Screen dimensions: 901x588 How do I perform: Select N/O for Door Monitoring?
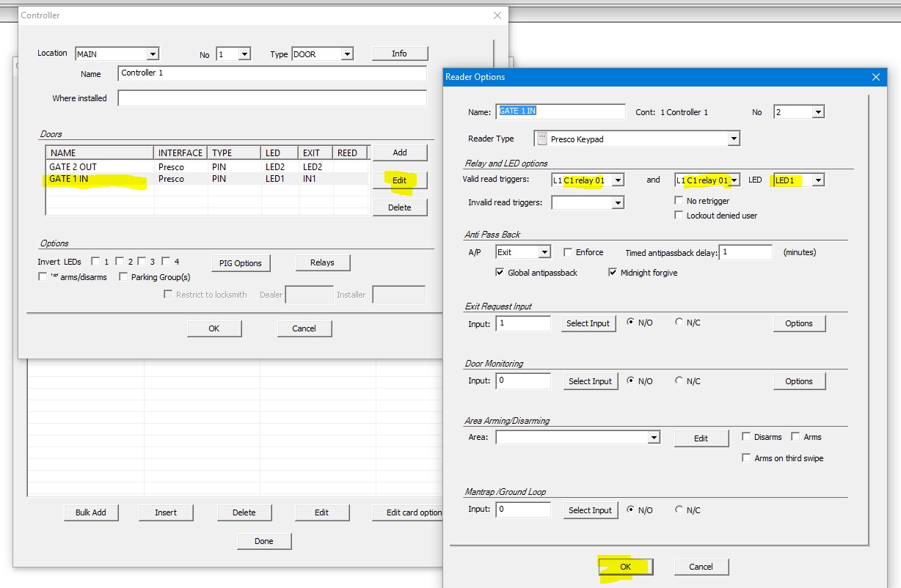630,381
